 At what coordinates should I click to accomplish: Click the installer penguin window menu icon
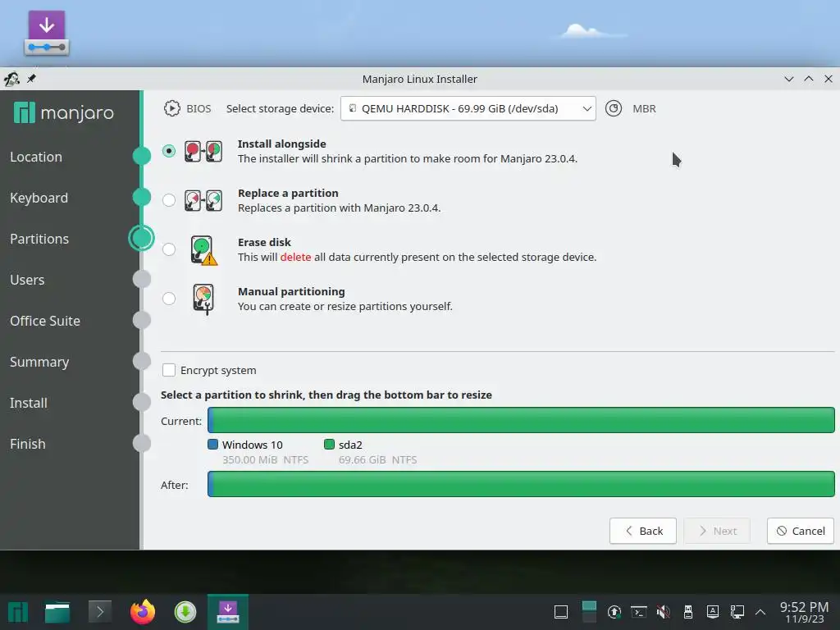pyautogui.click(x=11, y=80)
